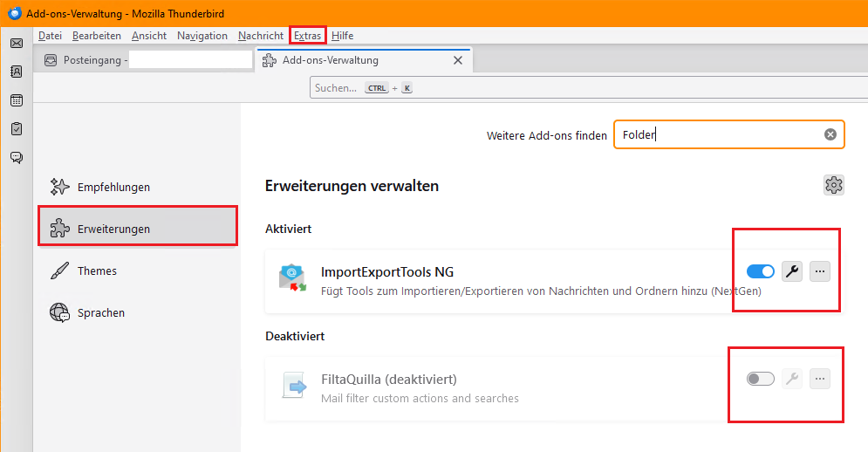Open the Navigation menu
The height and width of the screenshot is (452, 868).
coord(202,36)
